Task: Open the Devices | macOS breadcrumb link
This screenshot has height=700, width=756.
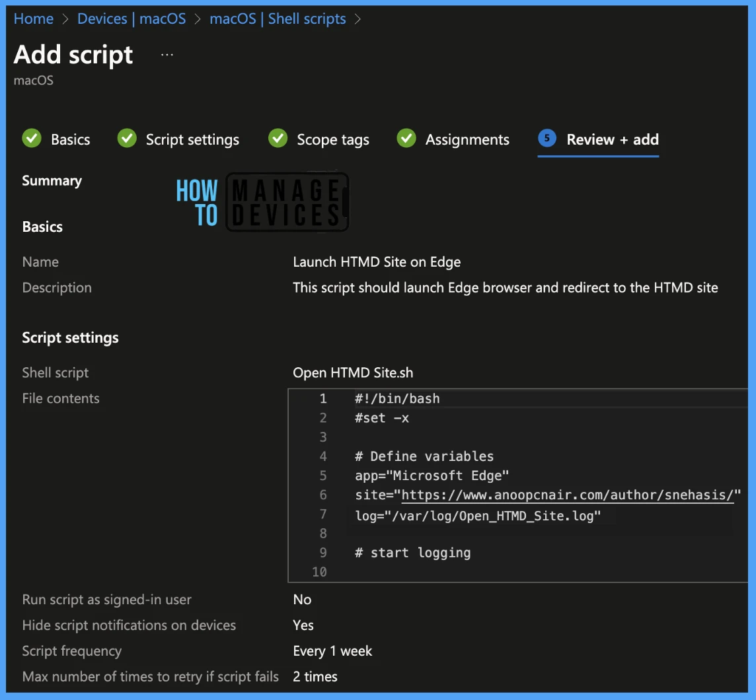Action: coord(131,18)
